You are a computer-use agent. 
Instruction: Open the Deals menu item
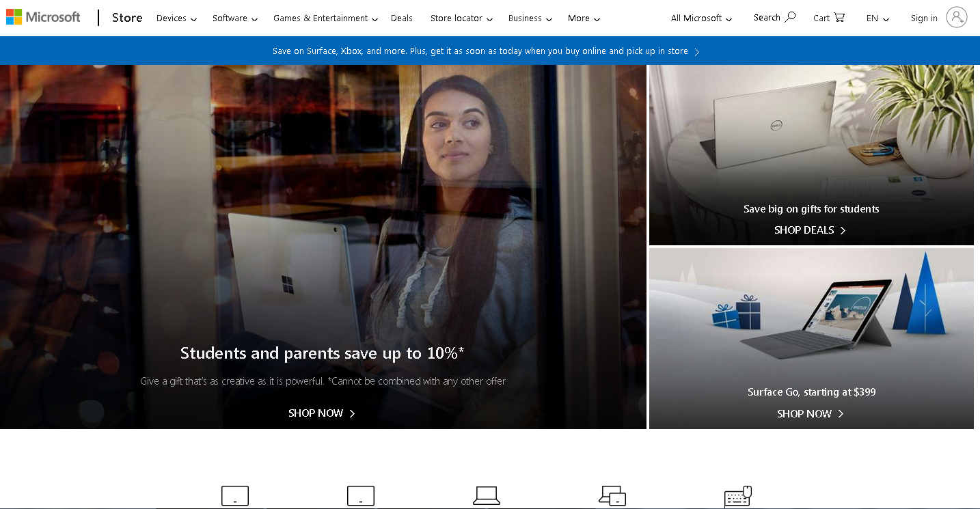tap(401, 18)
